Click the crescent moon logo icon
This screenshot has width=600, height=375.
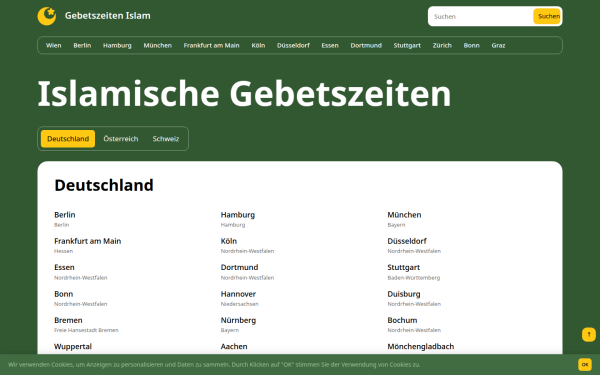47,16
